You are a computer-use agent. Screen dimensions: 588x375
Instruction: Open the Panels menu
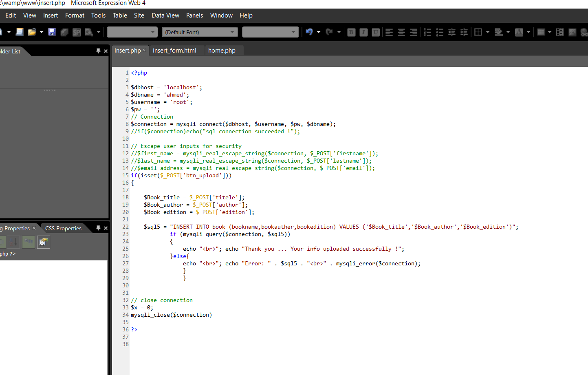click(194, 15)
